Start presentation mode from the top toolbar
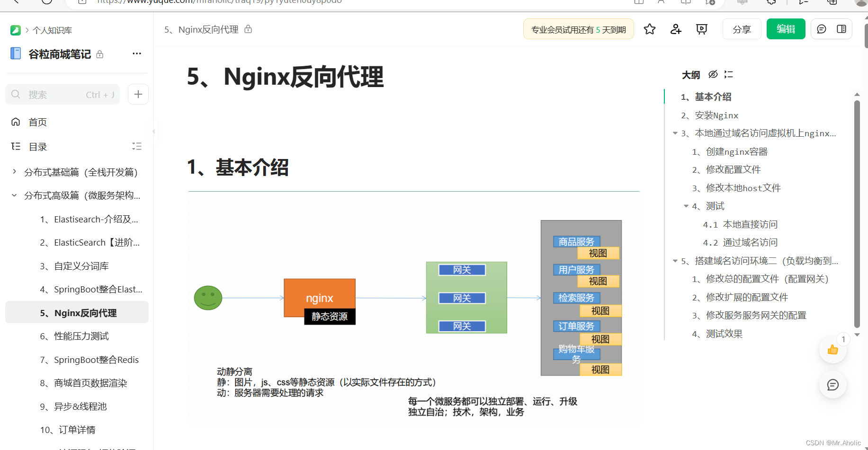Screen dimensions: 868x450 701,29
